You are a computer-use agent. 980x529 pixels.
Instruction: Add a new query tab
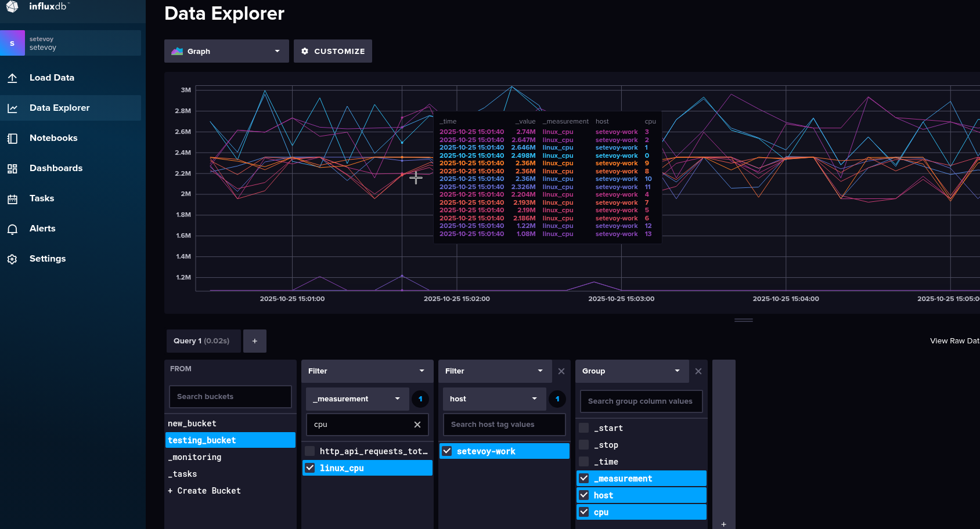pyautogui.click(x=254, y=341)
